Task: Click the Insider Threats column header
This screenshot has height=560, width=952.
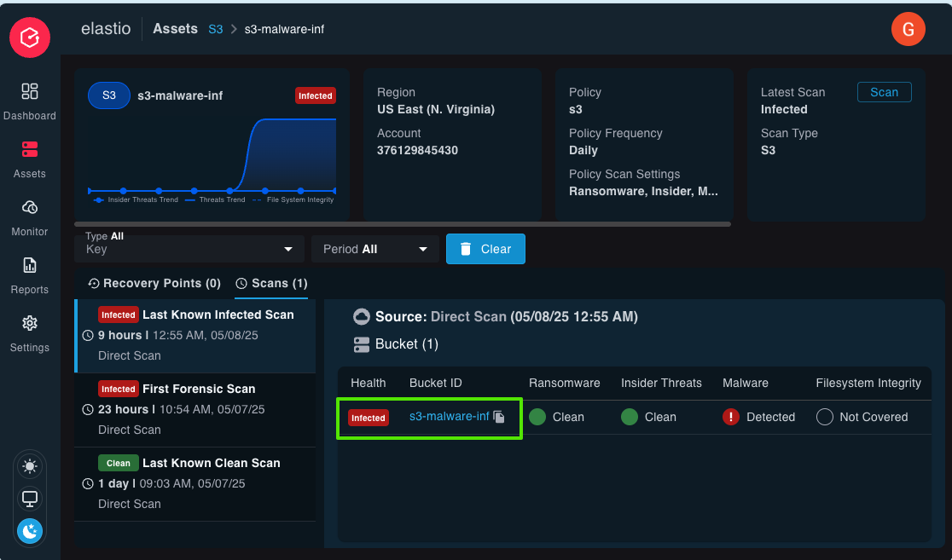Action: pos(661,383)
